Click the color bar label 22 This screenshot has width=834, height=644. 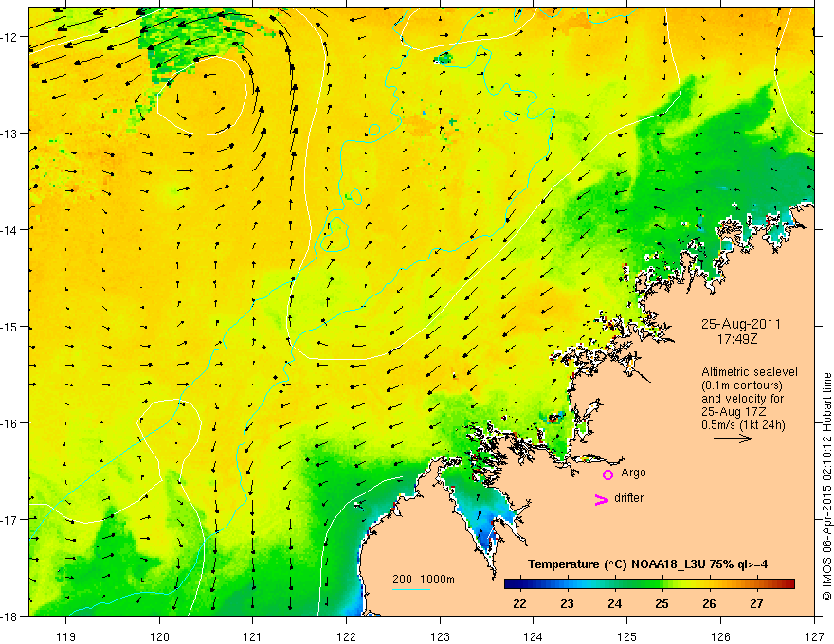coord(520,603)
